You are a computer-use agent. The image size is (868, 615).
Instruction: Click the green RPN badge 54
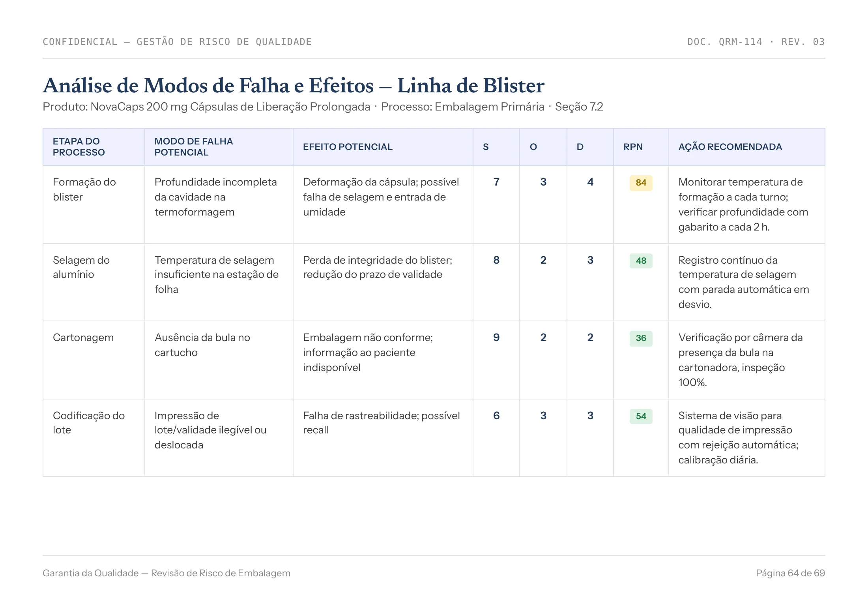641,416
